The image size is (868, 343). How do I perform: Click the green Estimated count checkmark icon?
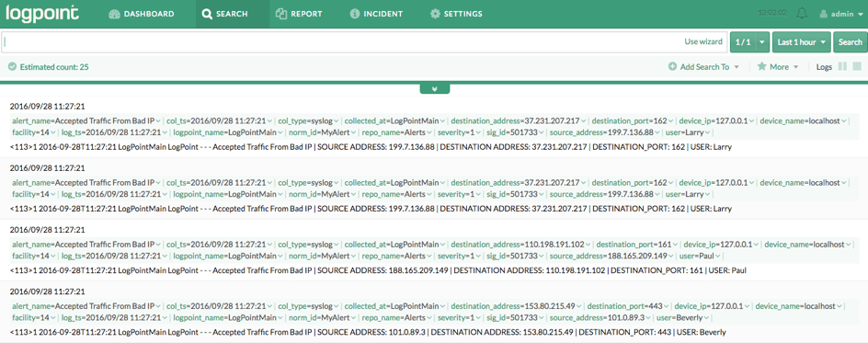(x=12, y=67)
